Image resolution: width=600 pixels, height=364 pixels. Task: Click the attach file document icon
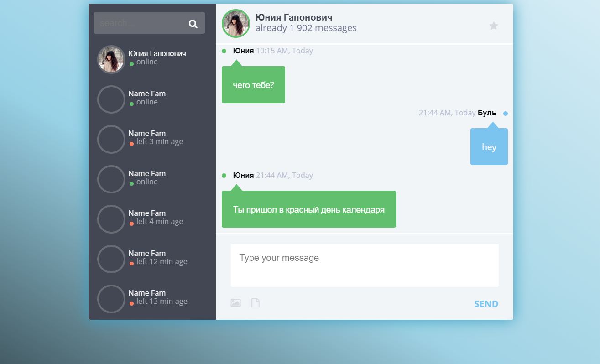tap(256, 303)
